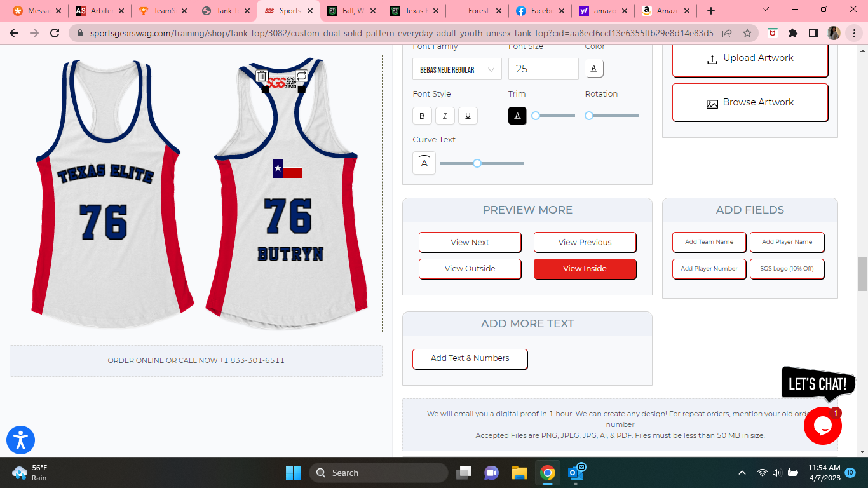Toggle bold font style

tap(422, 116)
